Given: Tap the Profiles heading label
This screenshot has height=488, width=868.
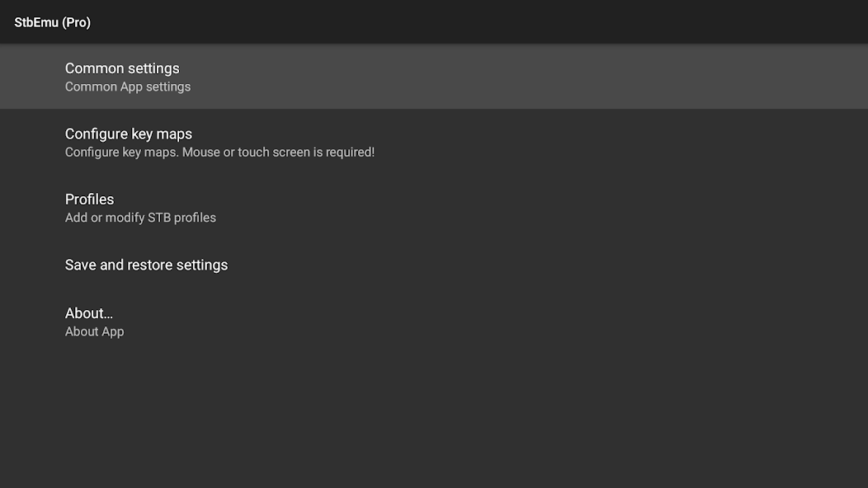Looking at the screenshot, I should point(89,199).
